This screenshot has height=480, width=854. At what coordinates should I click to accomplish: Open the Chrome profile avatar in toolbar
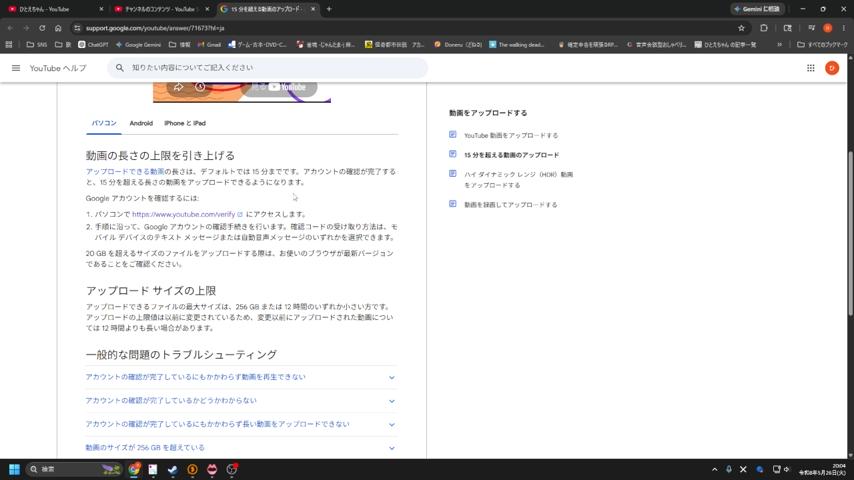828,28
